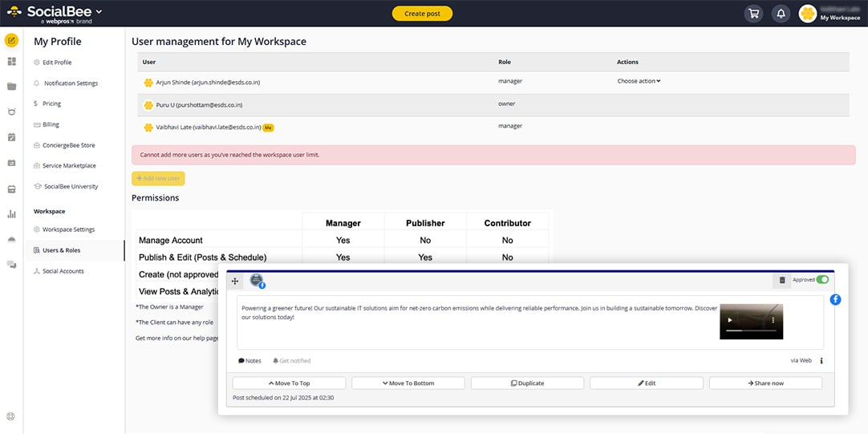Click the My Workspace profile avatar
Image resolution: width=868 pixels, height=434 pixels.
[x=808, y=14]
